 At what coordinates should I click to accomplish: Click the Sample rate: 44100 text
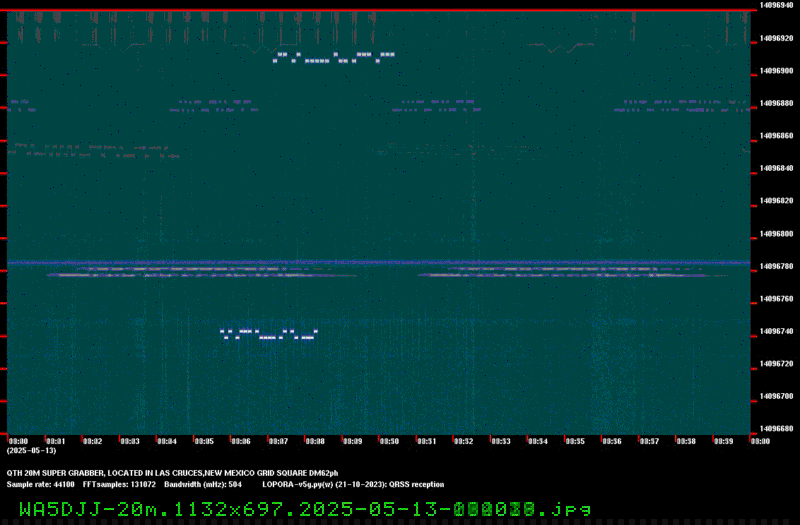(40, 485)
